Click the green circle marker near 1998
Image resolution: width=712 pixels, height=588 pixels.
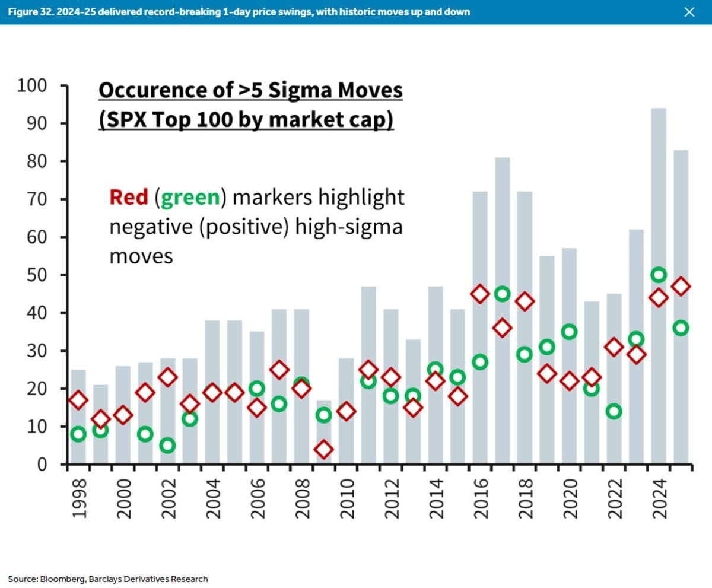coord(78,434)
